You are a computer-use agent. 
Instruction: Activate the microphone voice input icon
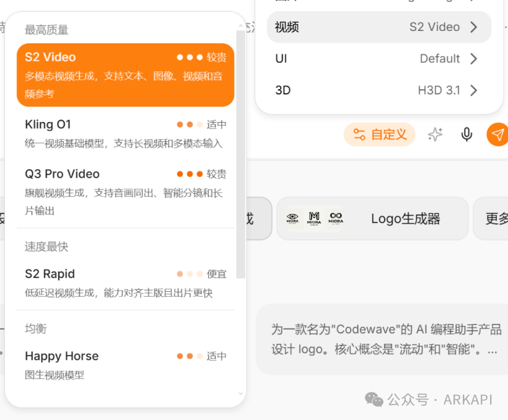coord(466,134)
